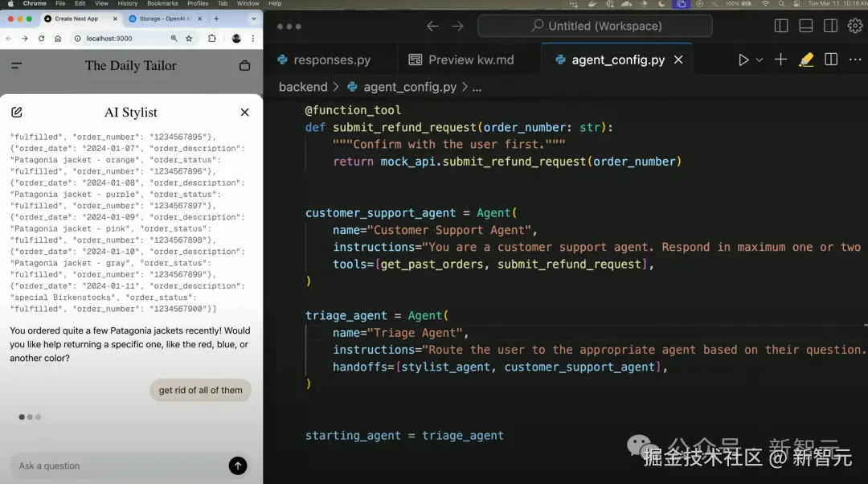This screenshot has width=868, height=484.
Task: Open the Chrome tab search dropdown
Action: point(253,18)
